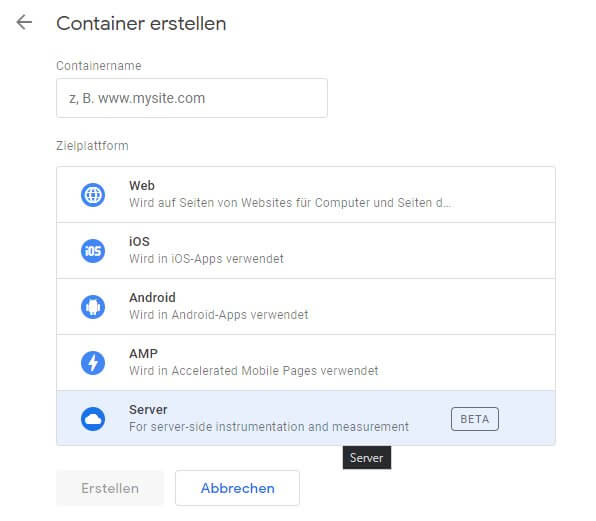Select the Server platform title
Viewport: 596px width, 521px height.
click(148, 409)
